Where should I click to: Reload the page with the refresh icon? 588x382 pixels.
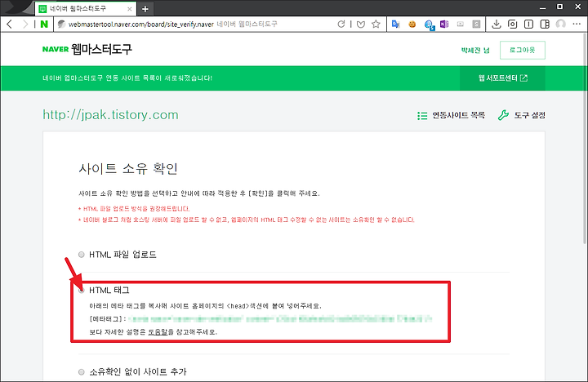click(x=341, y=24)
